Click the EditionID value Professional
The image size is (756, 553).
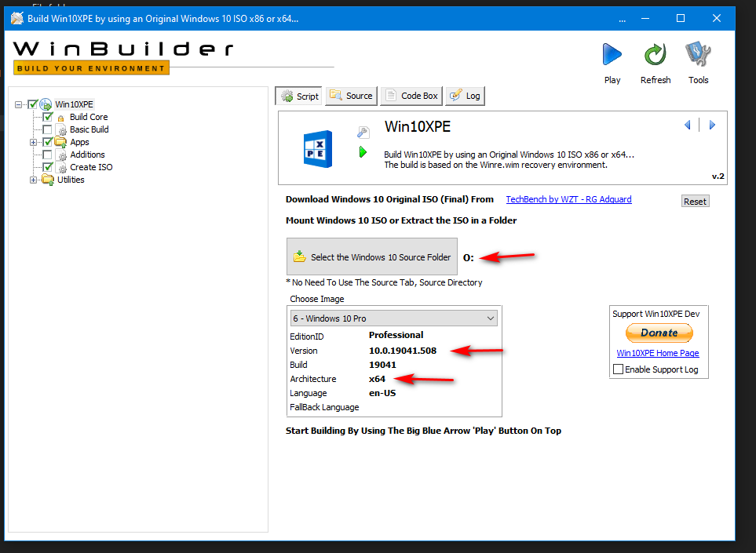point(396,335)
